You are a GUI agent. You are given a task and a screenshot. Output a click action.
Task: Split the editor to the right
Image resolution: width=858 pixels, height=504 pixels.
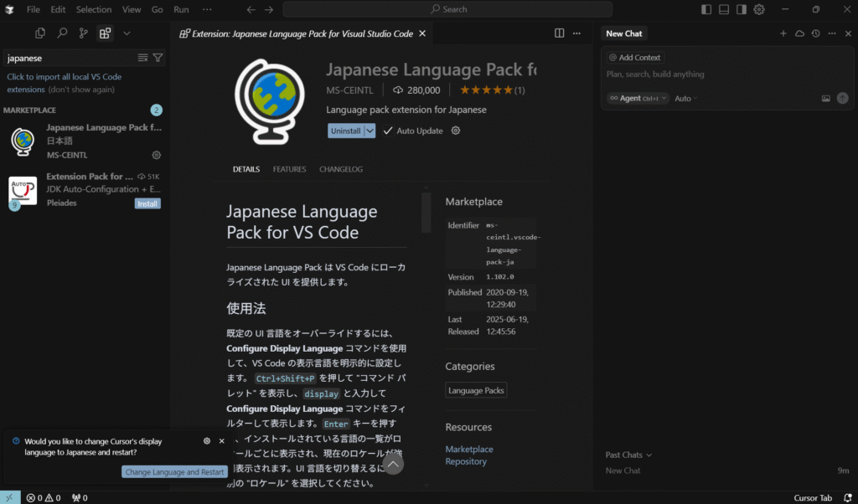559,33
